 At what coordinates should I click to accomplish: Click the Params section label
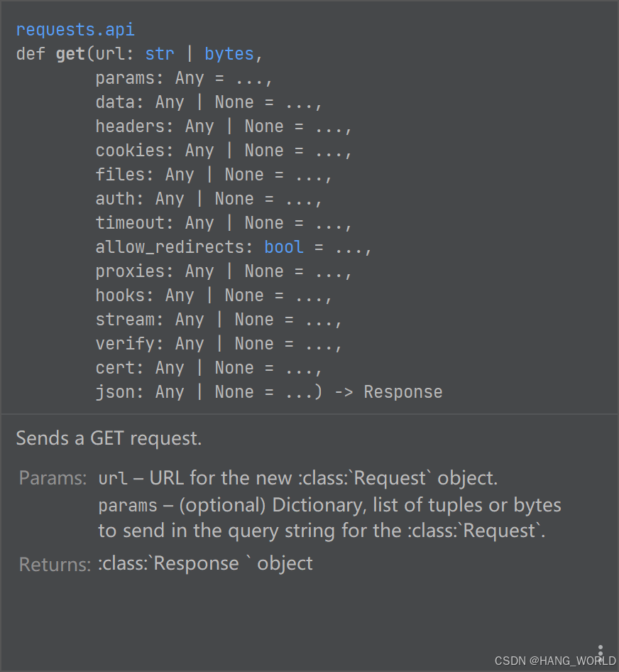coord(53,478)
